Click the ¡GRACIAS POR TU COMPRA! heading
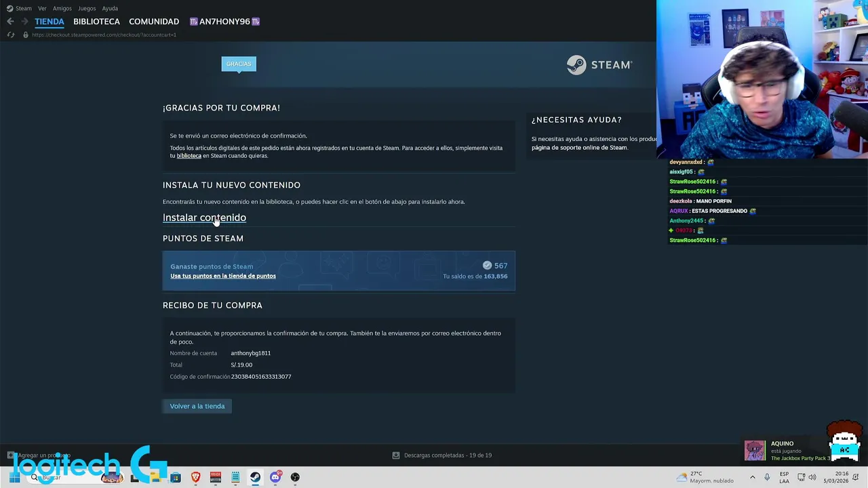Screen dimensions: 868x488 221,108
